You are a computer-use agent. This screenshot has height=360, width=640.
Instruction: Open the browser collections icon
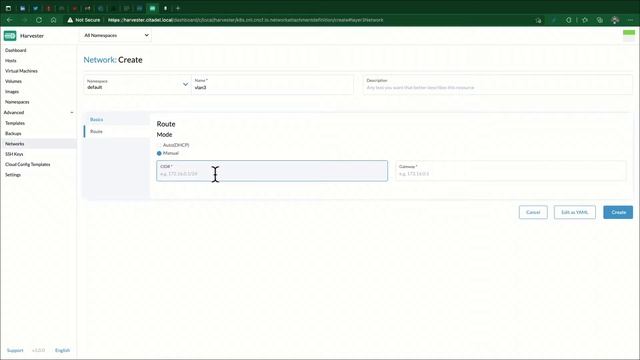(x=600, y=20)
